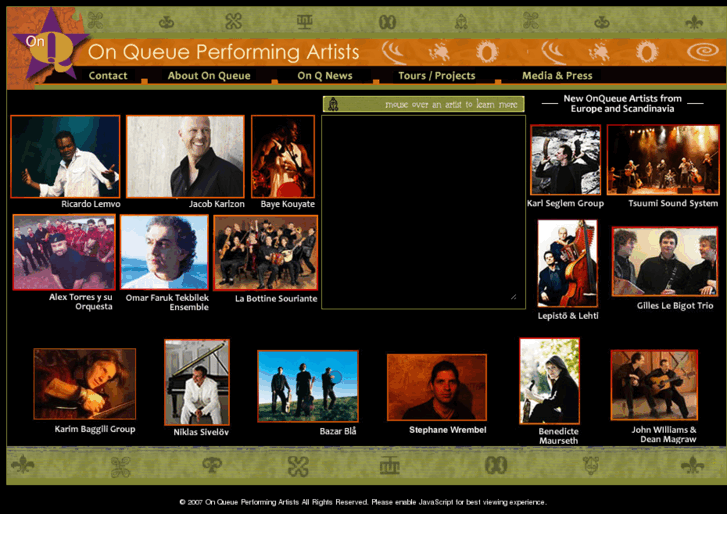Image resolution: width=727 pixels, height=545 pixels.
Task: Click Ricardo Lemvo name label
Action: pyautogui.click(x=91, y=204)
